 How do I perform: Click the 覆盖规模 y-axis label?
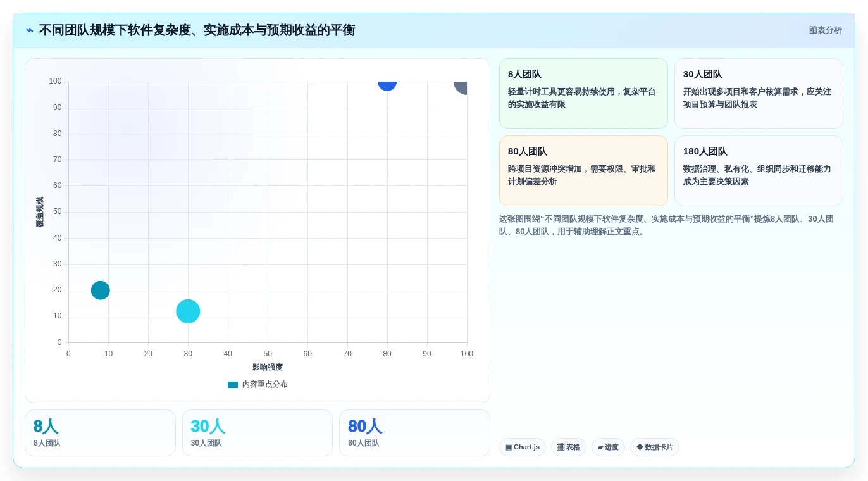pyautogui.click(x=40, y=212)
